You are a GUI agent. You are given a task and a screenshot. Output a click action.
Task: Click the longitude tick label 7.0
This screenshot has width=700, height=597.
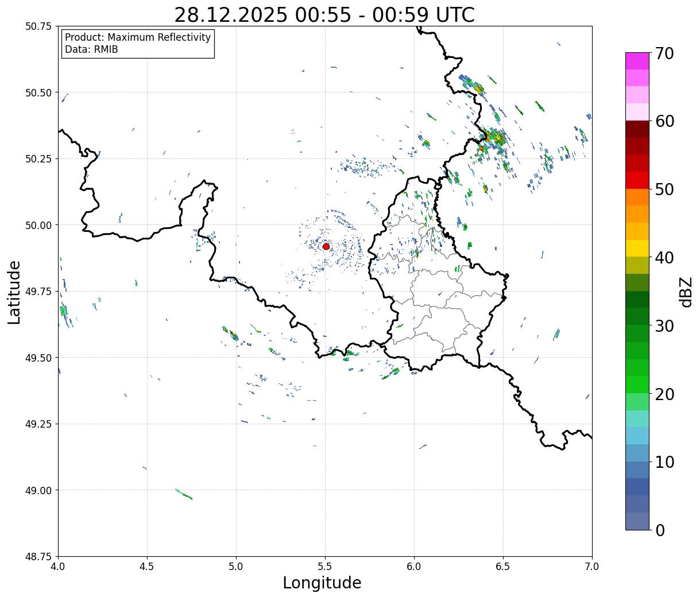tap(592, 567)
